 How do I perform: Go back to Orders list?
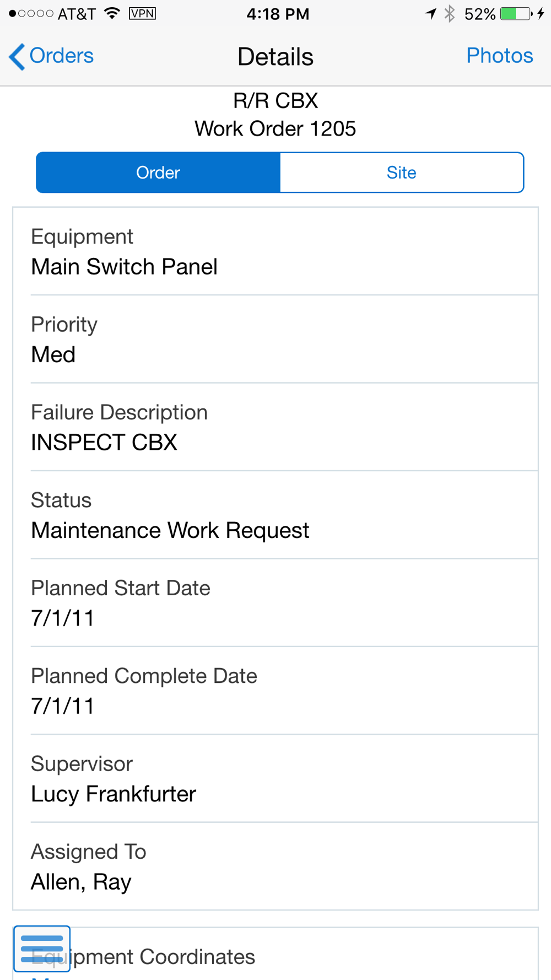pos(51,56)
